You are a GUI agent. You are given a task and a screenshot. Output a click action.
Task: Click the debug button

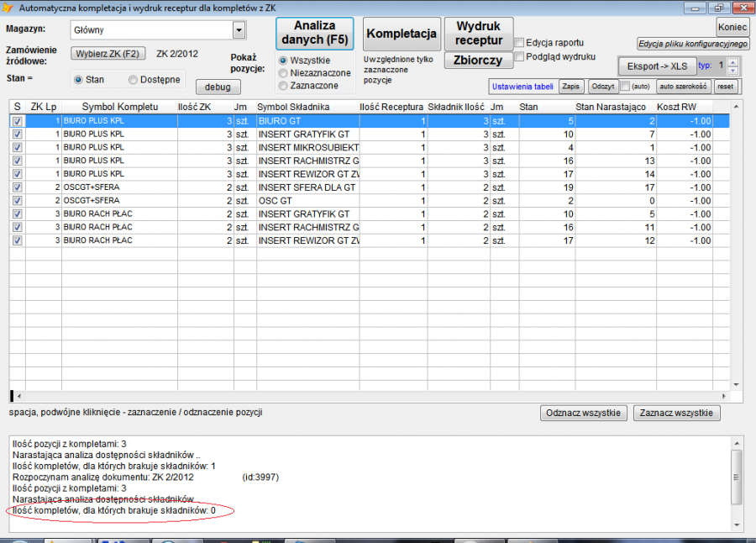click(218, 87)
